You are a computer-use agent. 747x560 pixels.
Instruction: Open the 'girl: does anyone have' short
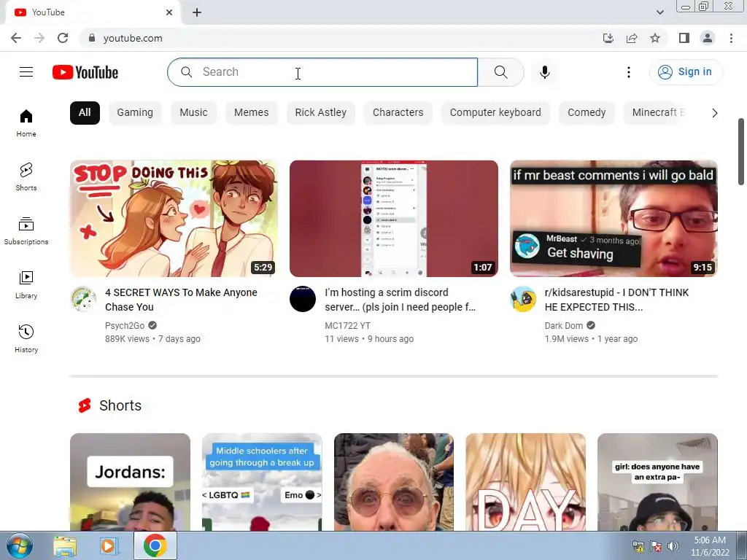click(x=657, y=482)
